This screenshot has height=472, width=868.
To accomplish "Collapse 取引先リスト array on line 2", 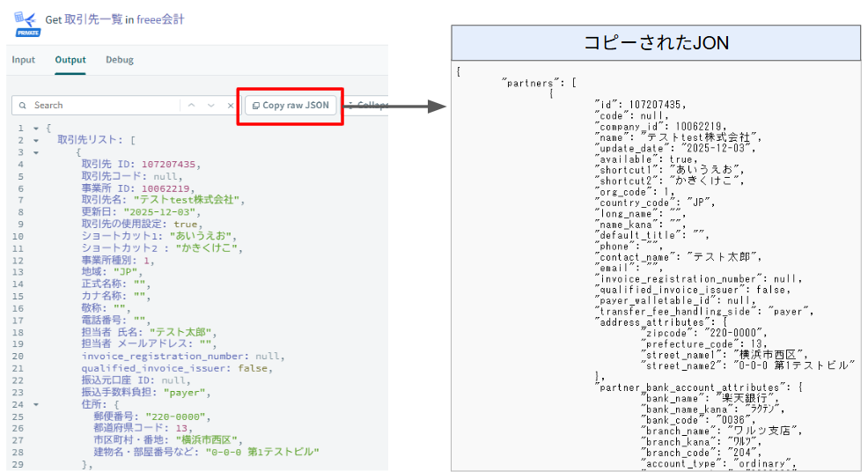I will tap(36, 141).
